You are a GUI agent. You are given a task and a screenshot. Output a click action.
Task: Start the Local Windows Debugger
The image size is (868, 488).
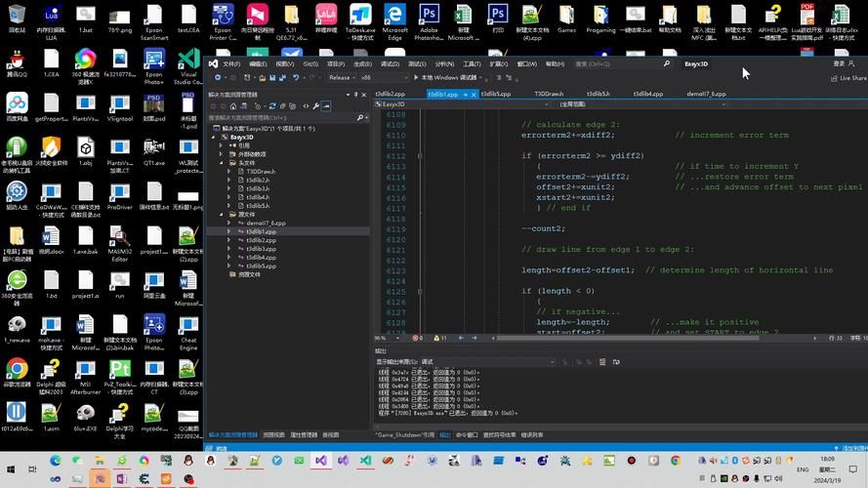tap(448, 78)
